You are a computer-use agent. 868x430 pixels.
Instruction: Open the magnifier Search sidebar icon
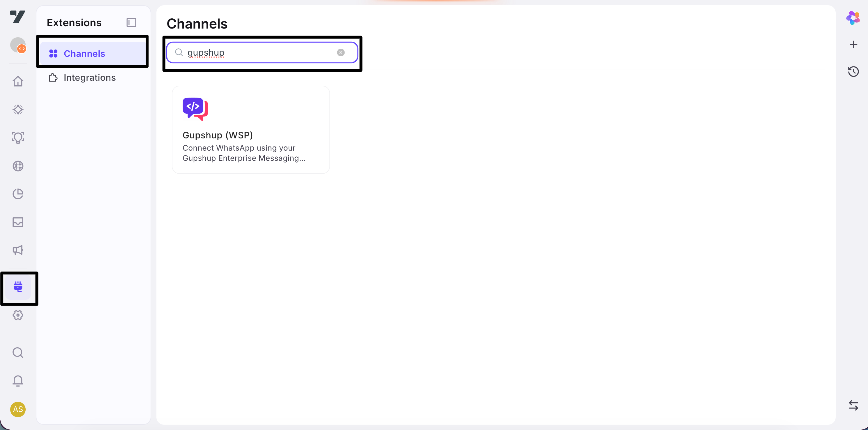click(x=18, y=353)
